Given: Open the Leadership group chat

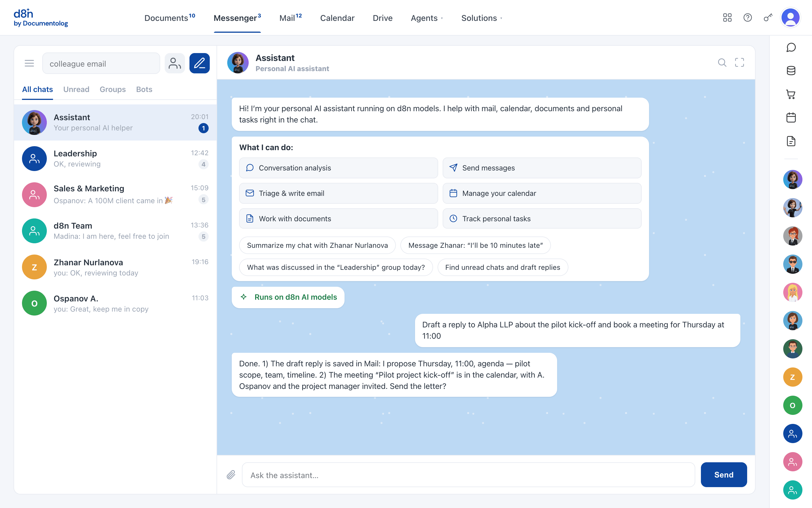Looking at the screenshot, I should click(x=115, y=159).
